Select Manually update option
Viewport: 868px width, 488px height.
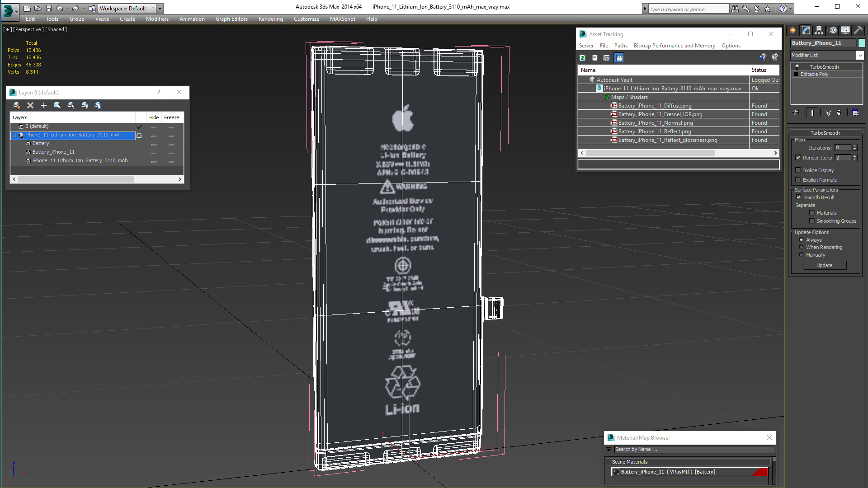pyautogui.click(x=802, y=255)
